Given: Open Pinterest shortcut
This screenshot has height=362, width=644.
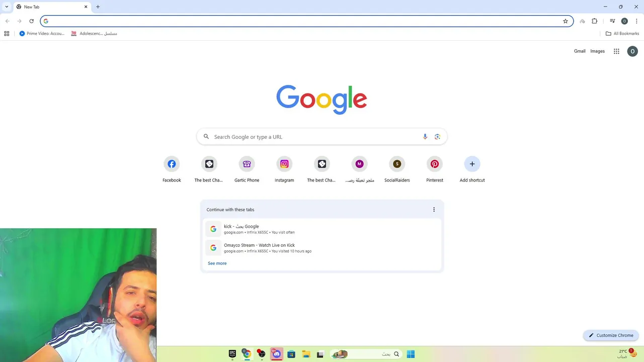Looking at the screenshot, I should (435, 170).
